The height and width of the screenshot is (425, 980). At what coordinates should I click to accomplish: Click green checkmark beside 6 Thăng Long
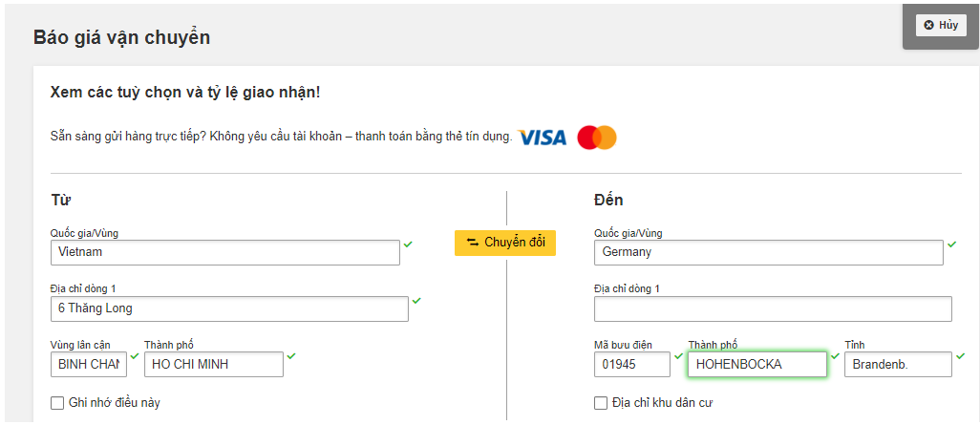(x=416, y=301)
